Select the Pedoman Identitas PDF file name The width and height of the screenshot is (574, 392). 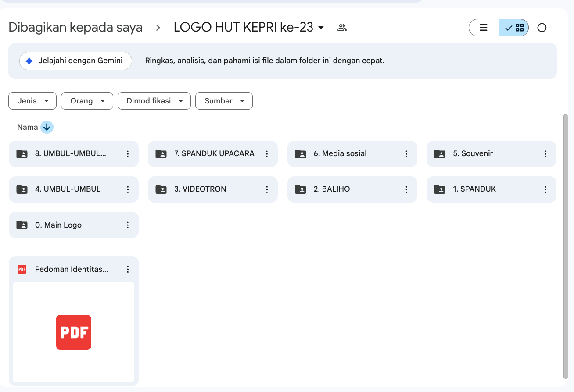point(72,269)
